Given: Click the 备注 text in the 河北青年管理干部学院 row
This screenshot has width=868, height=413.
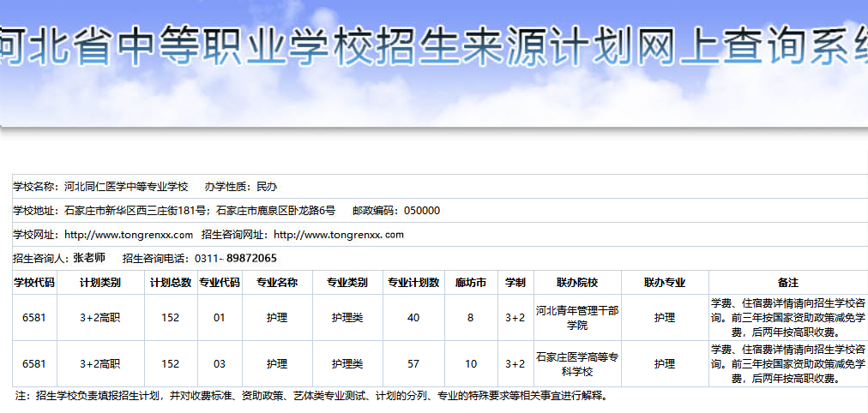Looking at the screenshot, I should click(788, 318).
